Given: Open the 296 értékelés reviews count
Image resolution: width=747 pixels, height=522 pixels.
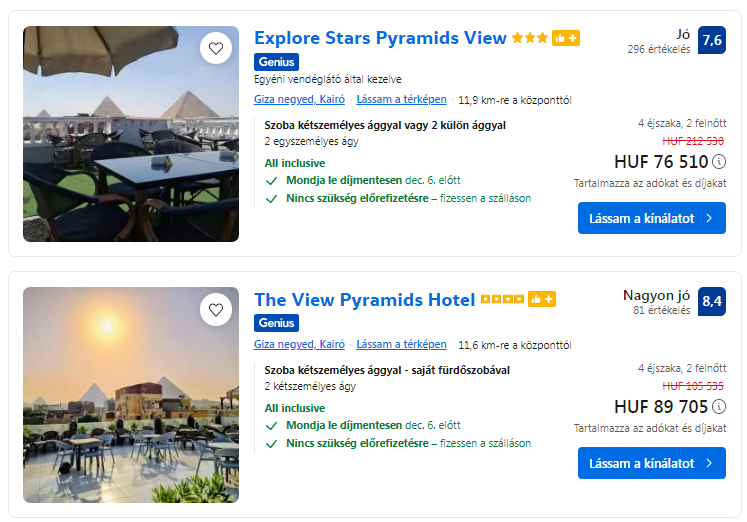Looking at the screenshot, I should tap(659, 48).
